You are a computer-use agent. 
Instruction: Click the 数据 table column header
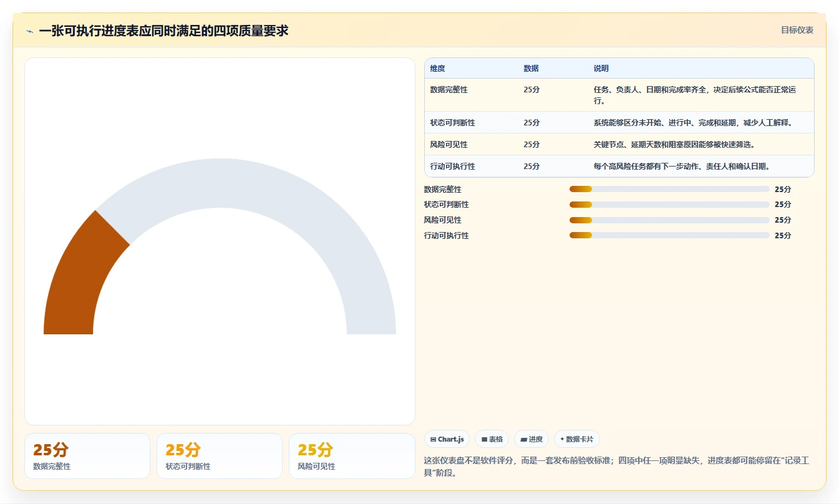pyautogui.click(x=531, y=69)
